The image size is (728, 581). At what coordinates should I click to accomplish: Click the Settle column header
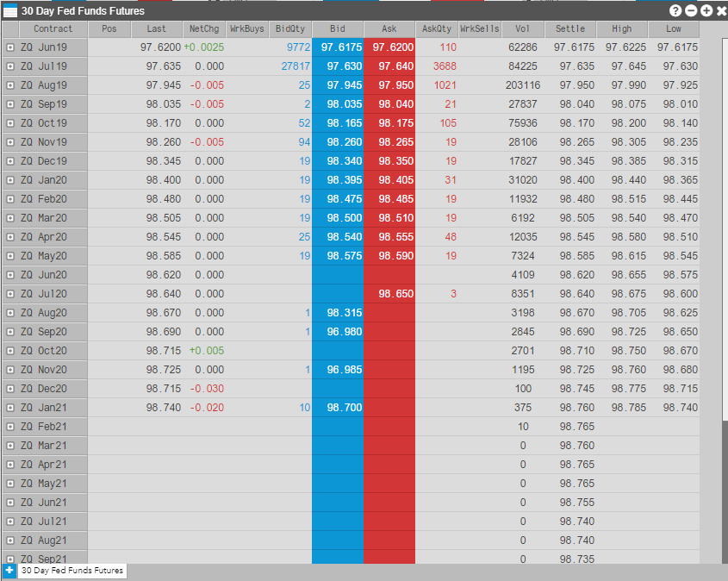(x=570, y=28)
